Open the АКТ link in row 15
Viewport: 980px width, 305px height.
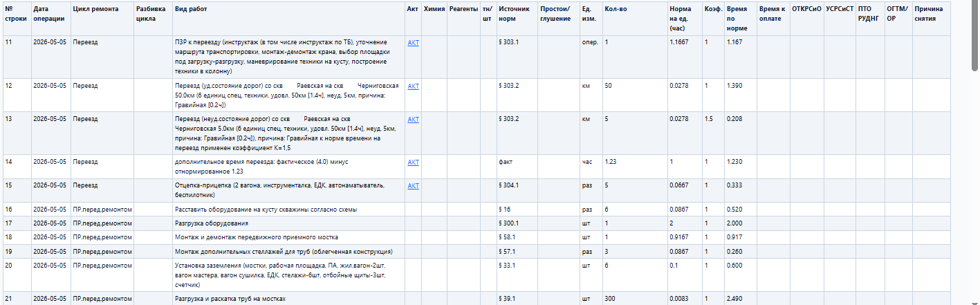coord(413,186)
